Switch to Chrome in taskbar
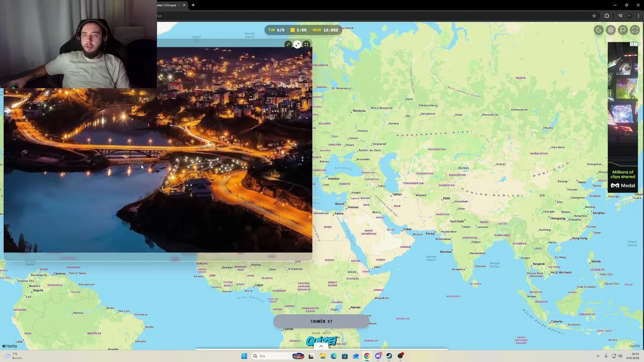The height and width of the screenshot is (362, 644). pos(367,356)
